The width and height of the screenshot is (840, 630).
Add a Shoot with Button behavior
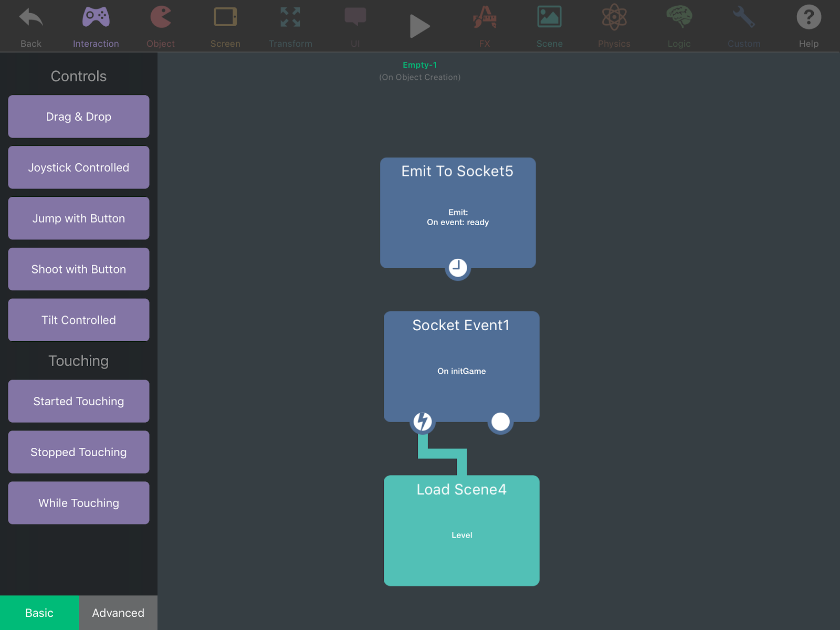[79, 269]
